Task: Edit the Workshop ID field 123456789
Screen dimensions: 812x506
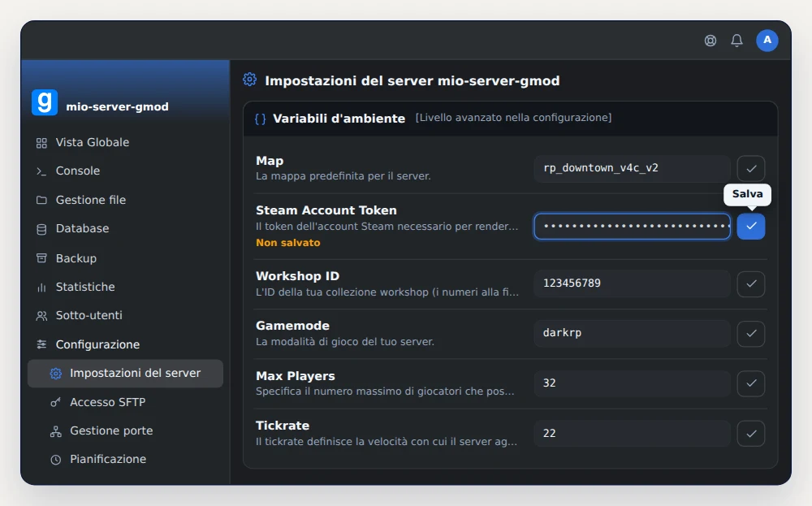Action: [x=632, y=283]
